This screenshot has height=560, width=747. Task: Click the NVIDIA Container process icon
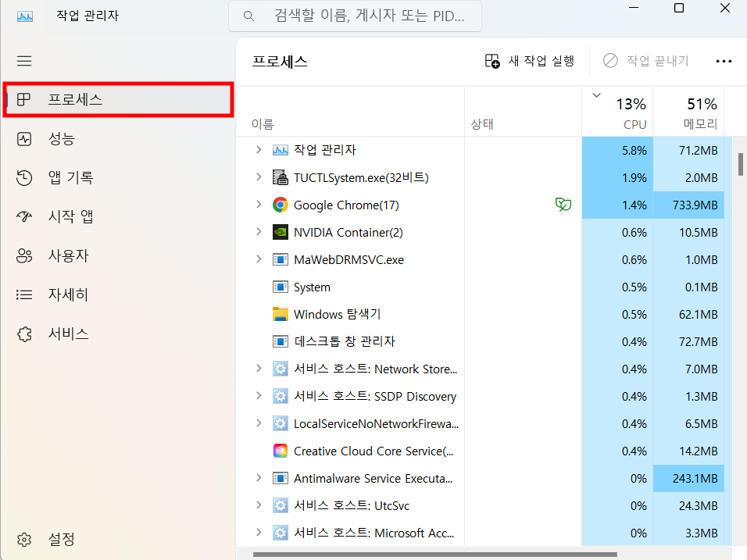point(280,233)
